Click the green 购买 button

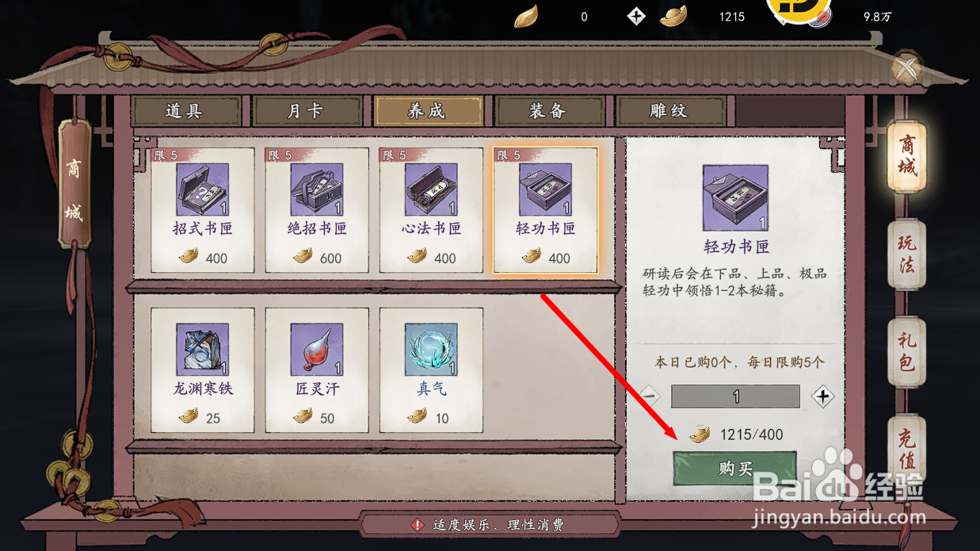click(735, 469)
